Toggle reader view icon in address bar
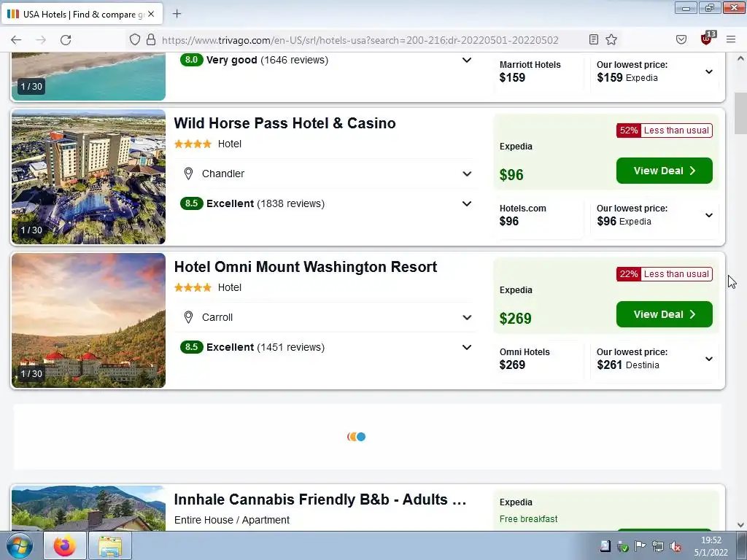747x560 pixels. [x=594, y=39]
